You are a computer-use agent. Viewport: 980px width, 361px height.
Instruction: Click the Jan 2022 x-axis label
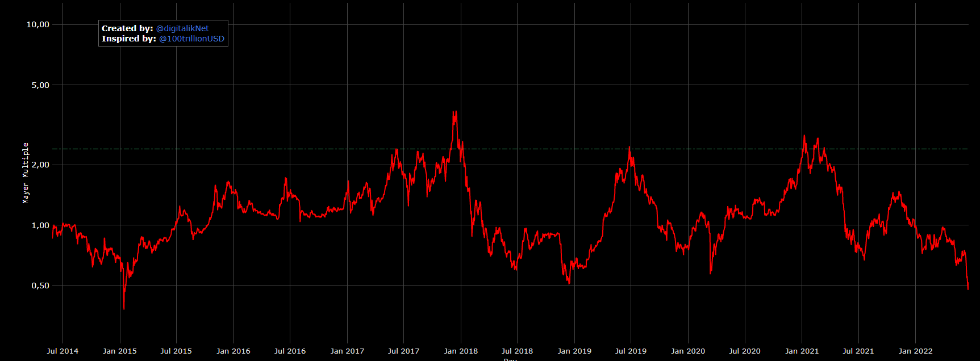[x=915, y=351]
